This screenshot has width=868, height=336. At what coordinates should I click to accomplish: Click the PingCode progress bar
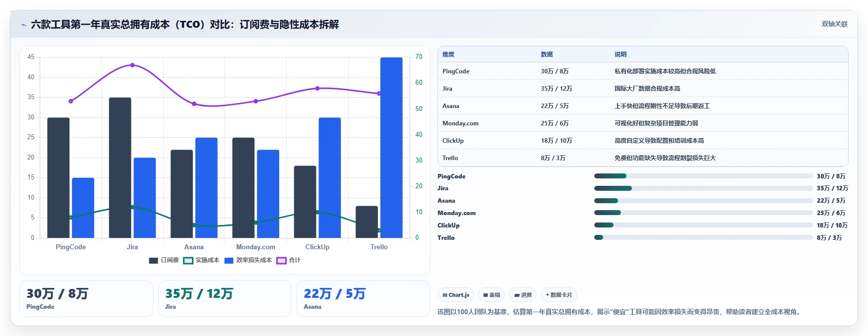click(x=703, y=176)
